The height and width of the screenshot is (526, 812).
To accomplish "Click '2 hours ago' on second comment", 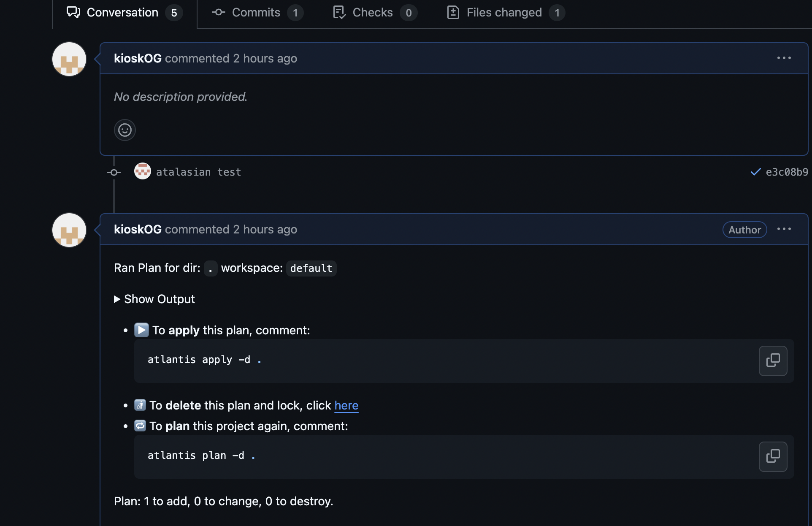I will point(265,230).
